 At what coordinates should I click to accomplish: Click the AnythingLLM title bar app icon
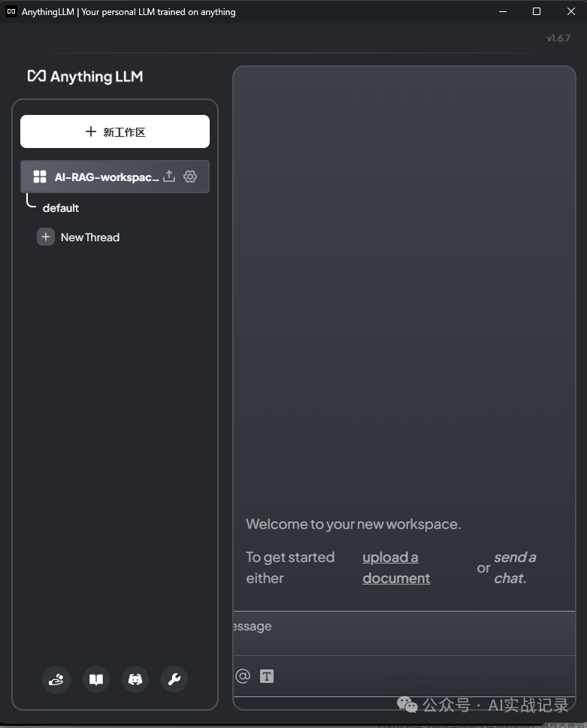(11, 11)
